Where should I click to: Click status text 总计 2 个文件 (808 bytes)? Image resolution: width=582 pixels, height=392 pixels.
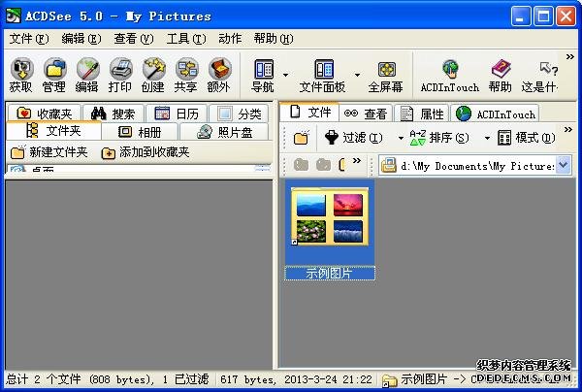point(80,379)
